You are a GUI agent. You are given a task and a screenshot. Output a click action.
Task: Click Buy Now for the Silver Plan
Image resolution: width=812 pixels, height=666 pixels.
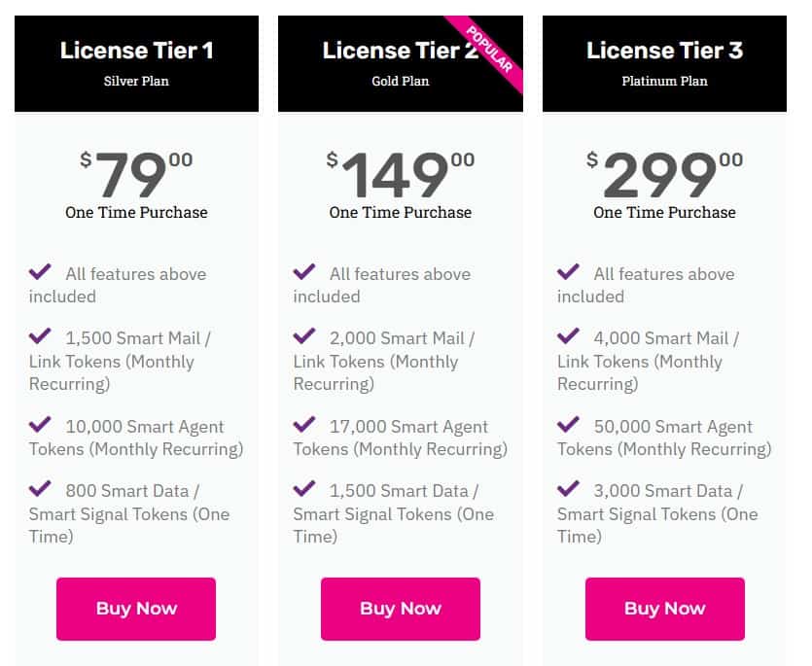[x=135, y=608]
